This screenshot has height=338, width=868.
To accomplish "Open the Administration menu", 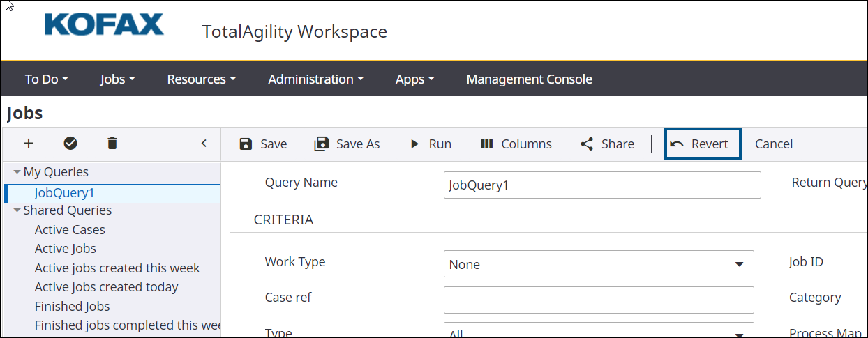I will click(315, 79).
